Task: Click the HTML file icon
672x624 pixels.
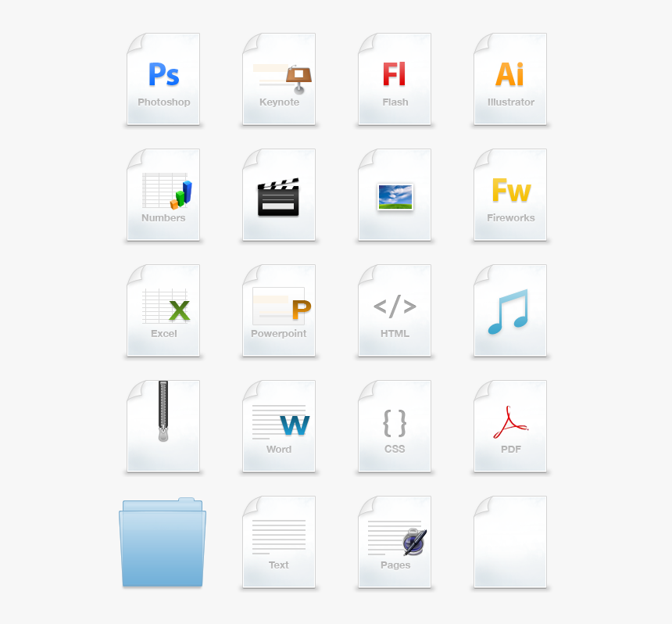Action: pos(395,311)
